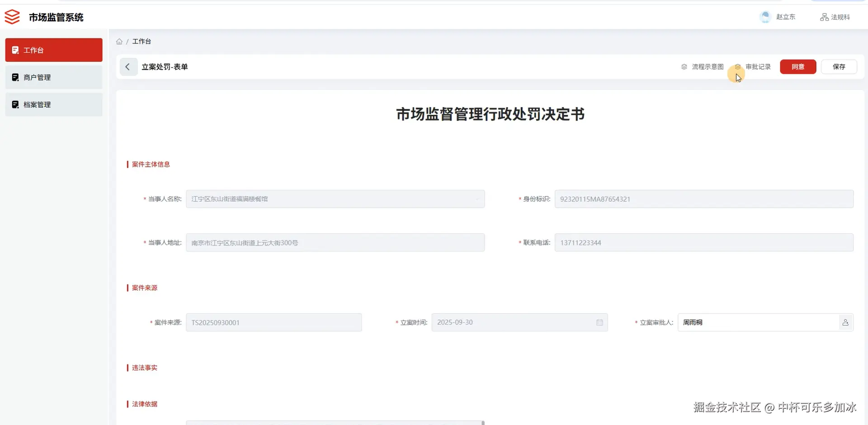The width and height of the screenshot is (868, 425).
Task: Click the 案件主体信息 section heading
Action: [151, 165]
